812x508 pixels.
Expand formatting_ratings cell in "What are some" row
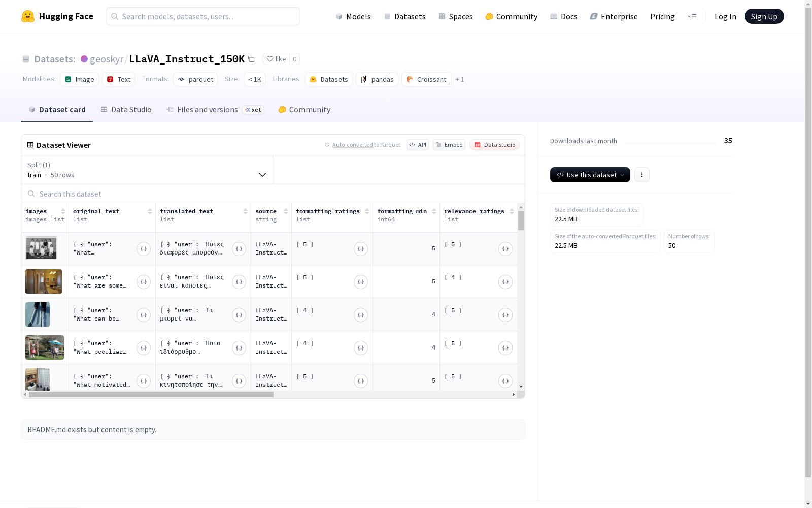[x=361, y=282]
